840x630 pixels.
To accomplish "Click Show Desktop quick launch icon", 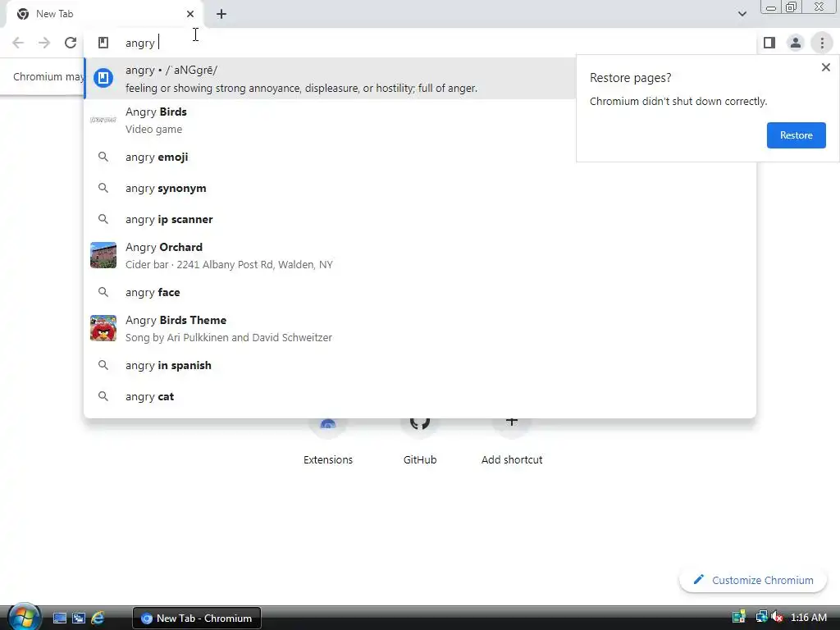I will point(59,619).
